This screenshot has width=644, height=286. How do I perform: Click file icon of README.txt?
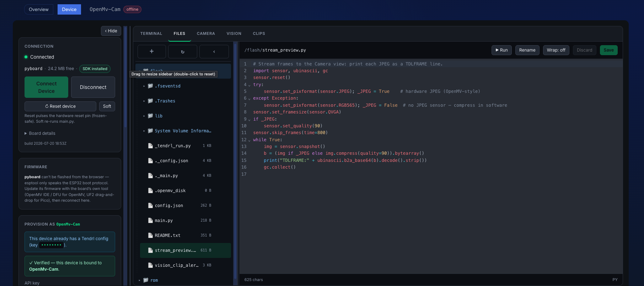click(150, 235)
